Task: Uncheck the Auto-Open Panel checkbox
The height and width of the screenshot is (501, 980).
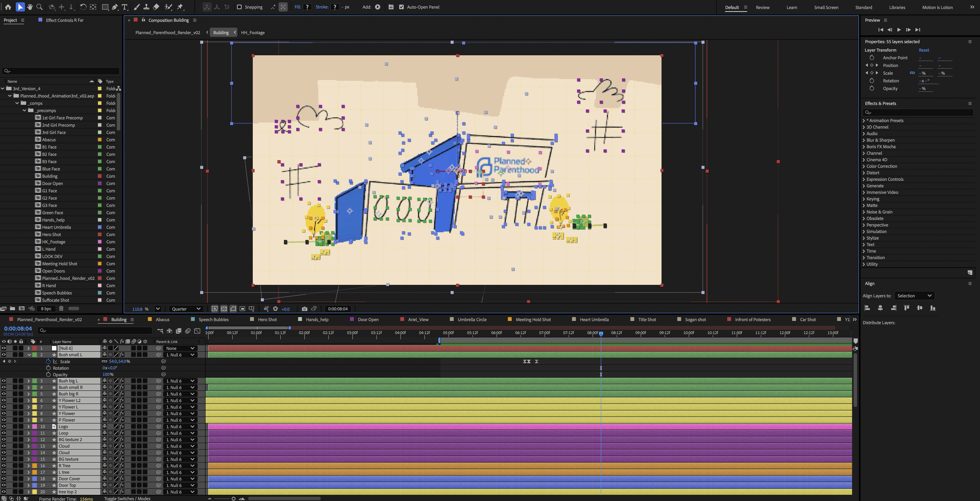Action: [401, 7]
